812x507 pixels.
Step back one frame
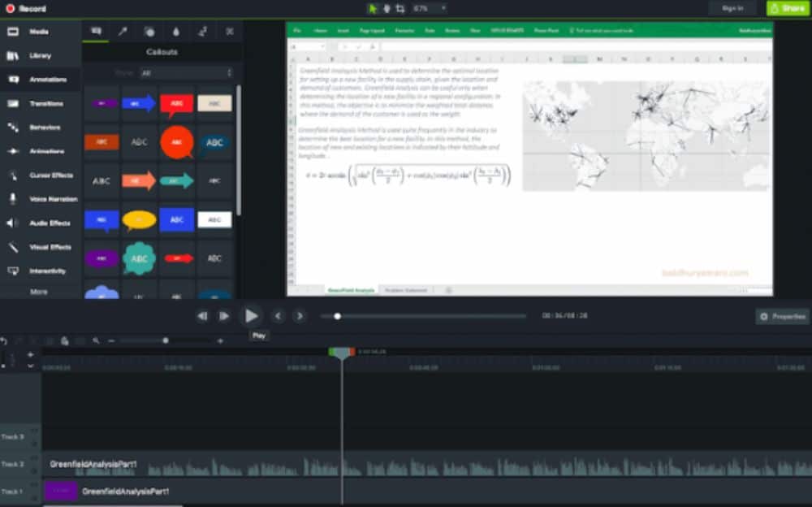[x=202, y=316]
